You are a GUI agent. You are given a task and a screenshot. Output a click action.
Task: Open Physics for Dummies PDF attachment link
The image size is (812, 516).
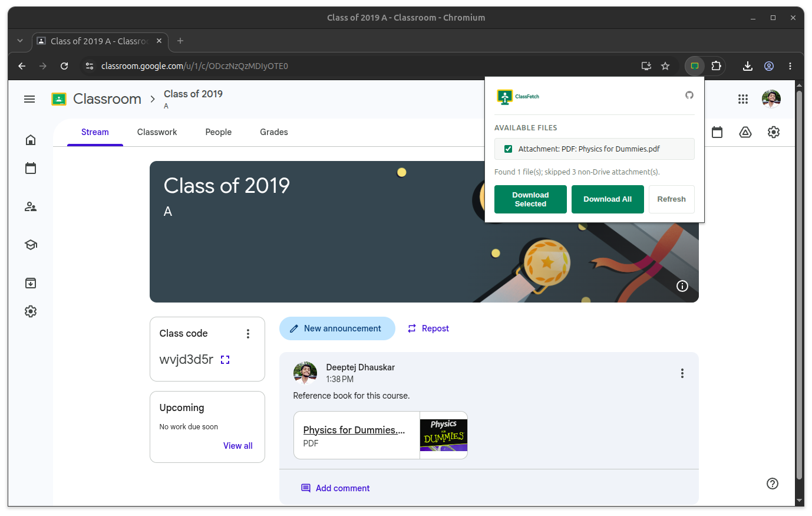354,430
